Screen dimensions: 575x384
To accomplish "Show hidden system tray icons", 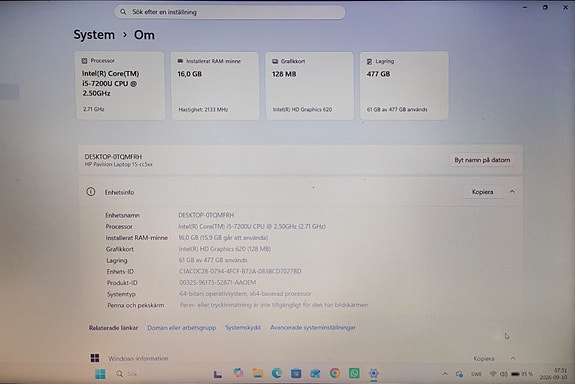I will tap(445, 374).
